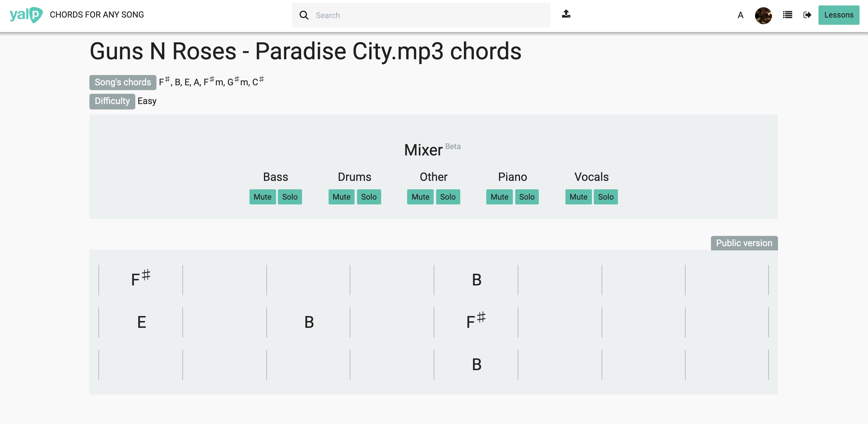Open the Lessons page

coord(838,15)
